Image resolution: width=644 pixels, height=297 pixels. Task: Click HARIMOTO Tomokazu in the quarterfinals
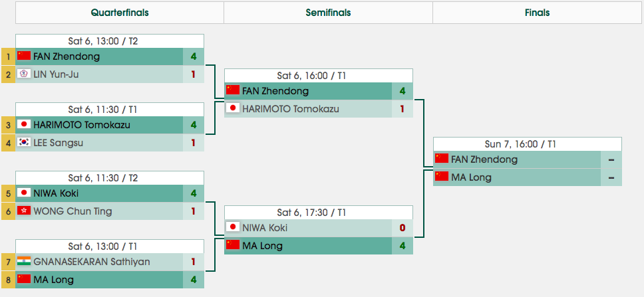tap(82, 125)
